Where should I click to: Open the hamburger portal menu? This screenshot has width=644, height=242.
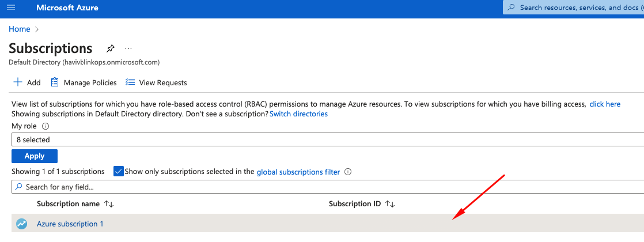pyautogui.click(x=11, y=8)
